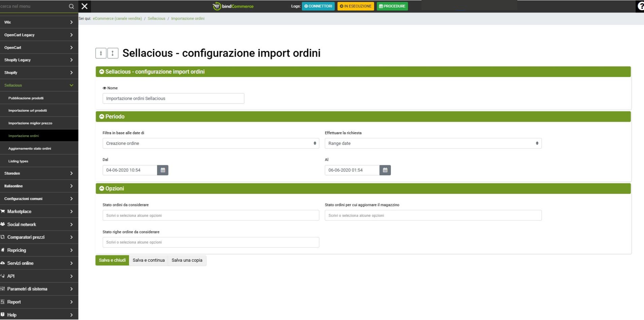
Task: Open the help question mark icon
Action: [x=640, y=6]
